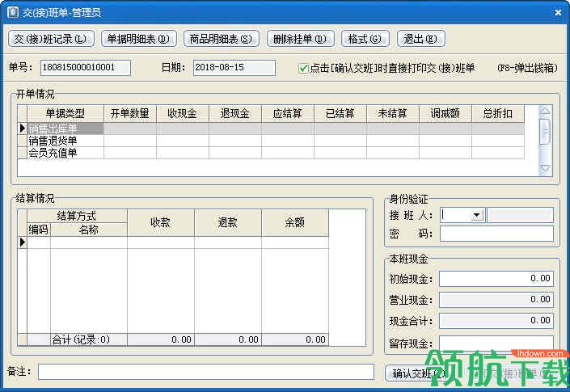
Task: Click the window title icon
Action: click(12, 12)
